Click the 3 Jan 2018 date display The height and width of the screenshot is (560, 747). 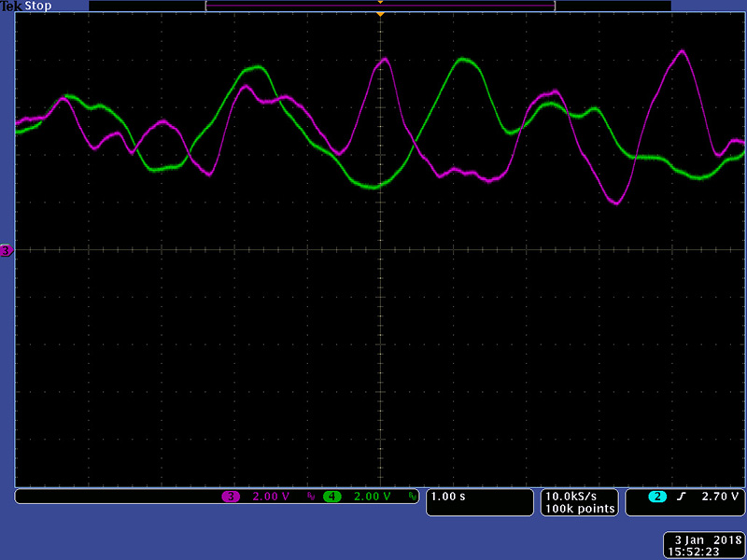[x=703, y=540]
